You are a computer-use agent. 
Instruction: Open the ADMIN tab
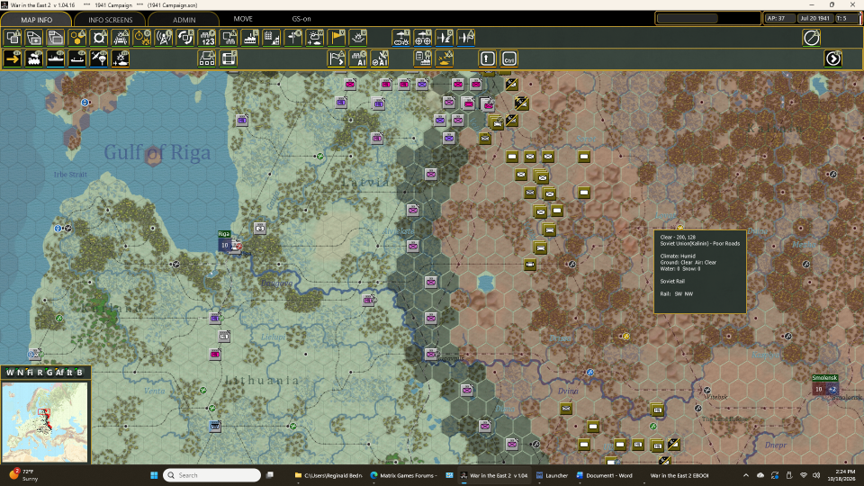(x=184, y=19)
